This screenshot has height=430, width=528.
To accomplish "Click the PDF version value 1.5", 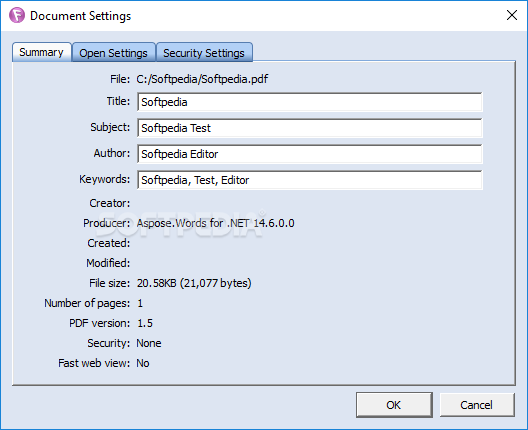I will pyautogui.click(x=145, y=323).
